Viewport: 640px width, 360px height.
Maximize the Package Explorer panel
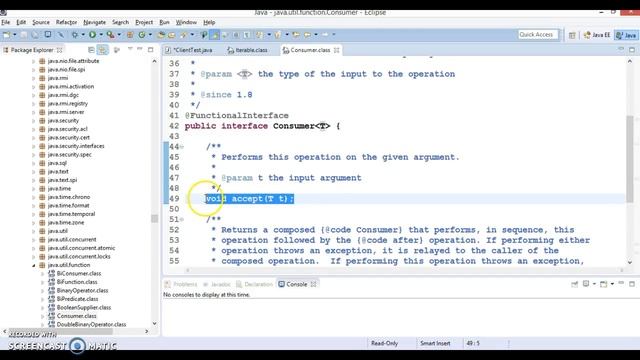tap(151, 49)
